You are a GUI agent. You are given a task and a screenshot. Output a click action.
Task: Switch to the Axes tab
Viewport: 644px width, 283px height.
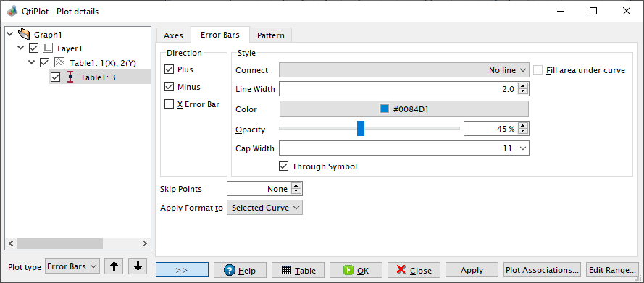173,35
